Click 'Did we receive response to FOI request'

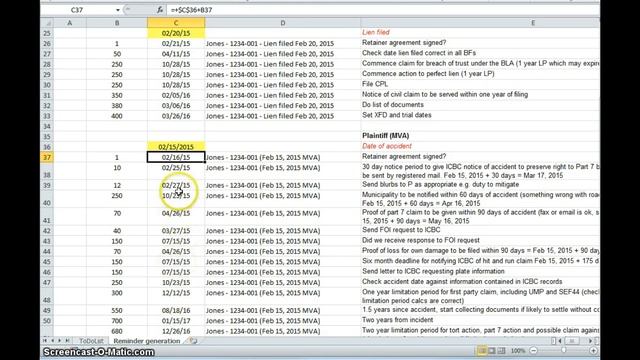421,240
